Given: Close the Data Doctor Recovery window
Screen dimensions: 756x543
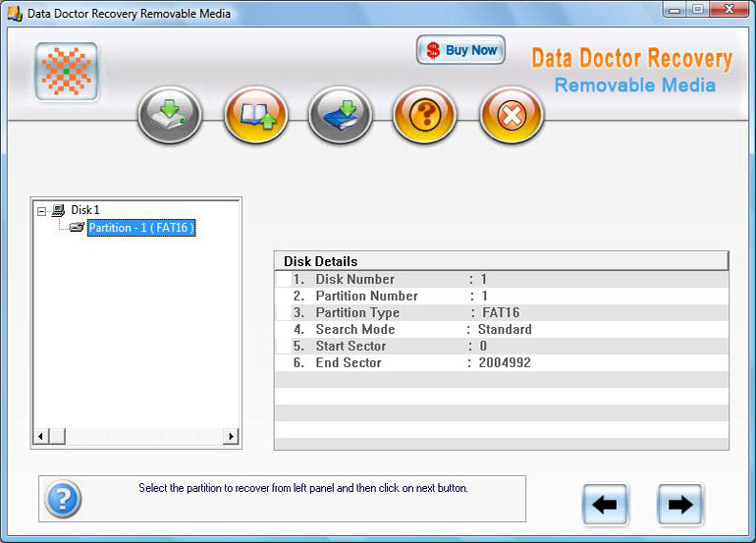Looking at the screenshot, I should (729, 10).
